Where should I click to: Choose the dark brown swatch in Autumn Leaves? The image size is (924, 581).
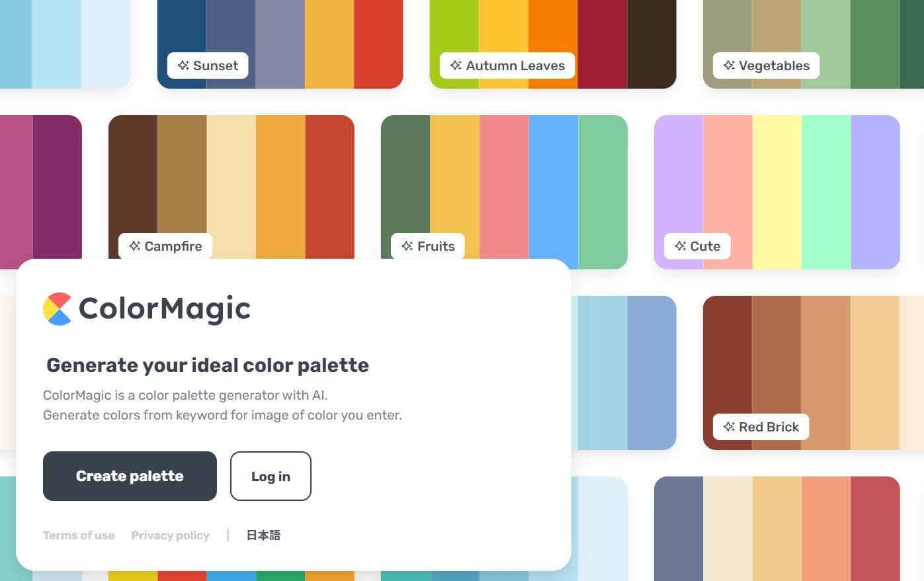pos(651,44)
